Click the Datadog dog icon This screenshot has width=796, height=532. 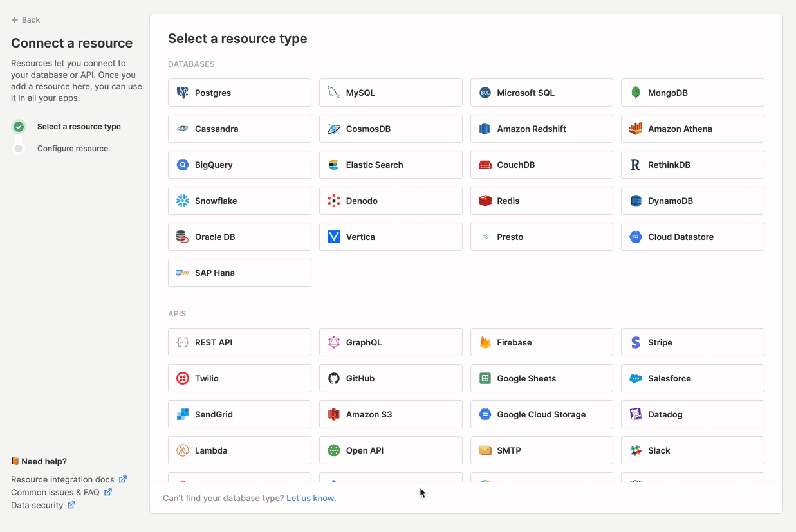[636, 414]
